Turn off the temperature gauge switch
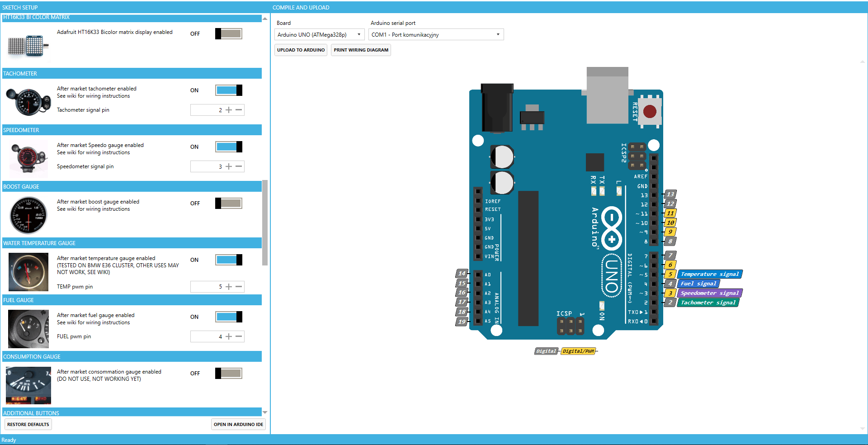This screenshot has height=445, width=868. [229, 260]
